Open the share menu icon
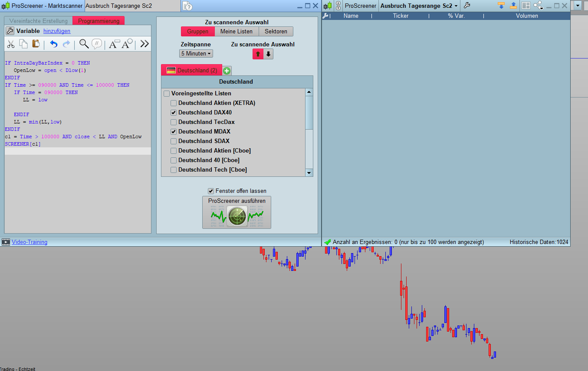 coord(539,6)
